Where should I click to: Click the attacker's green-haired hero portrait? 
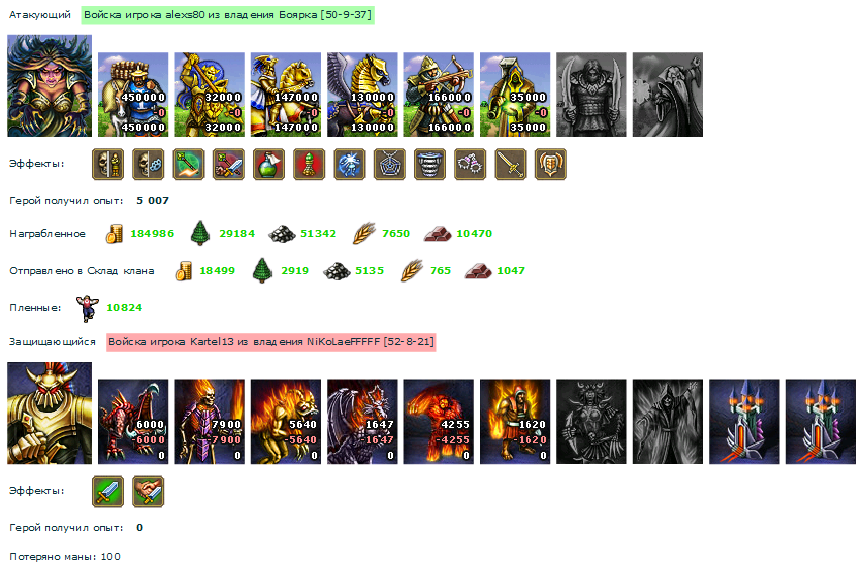point(49,86)
